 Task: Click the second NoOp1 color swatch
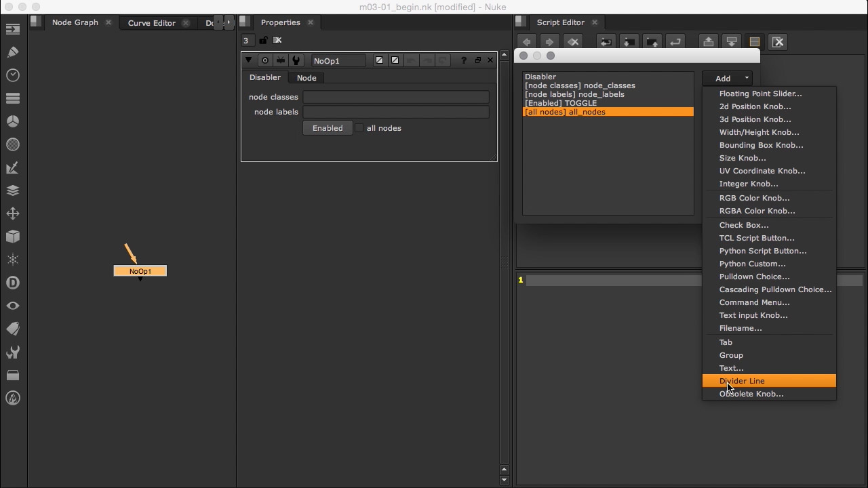click(x=395, y=60)
